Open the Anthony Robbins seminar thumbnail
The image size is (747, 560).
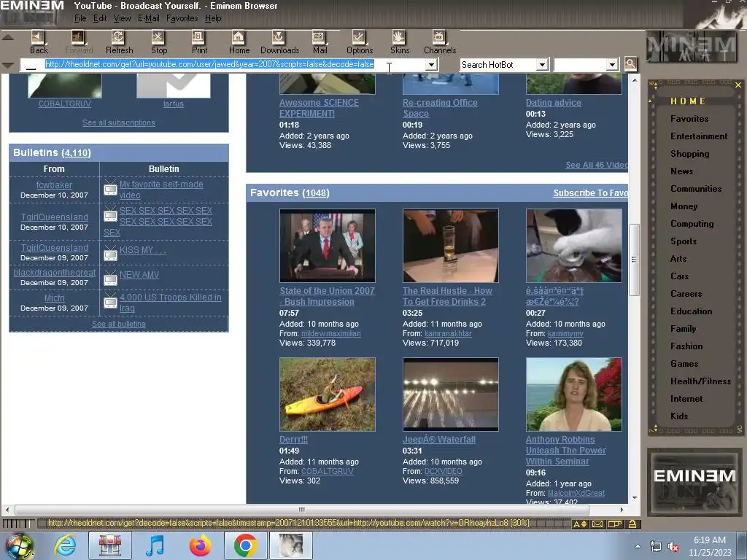coord(573,394)
